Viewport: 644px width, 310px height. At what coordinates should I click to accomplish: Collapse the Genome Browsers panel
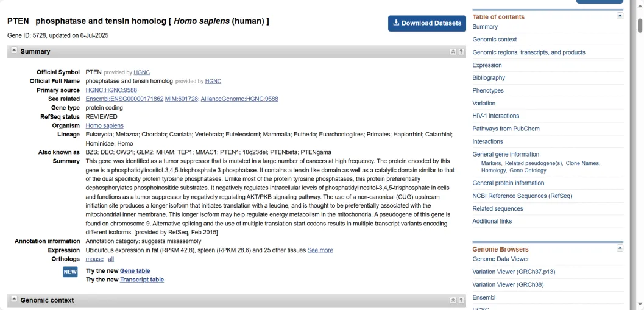pyautogui.click(x=620, y=248)
